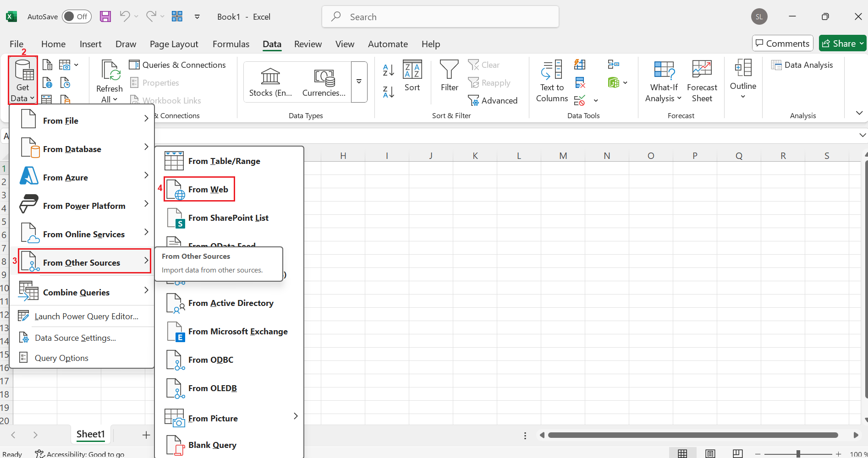
Task: Switch to the Home tab
Action: click(x=53, y=44)
